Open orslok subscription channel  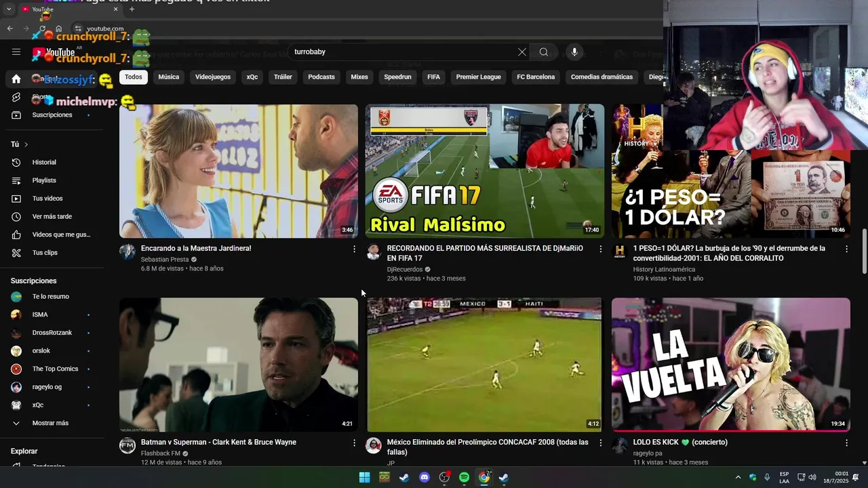point(52,351)
